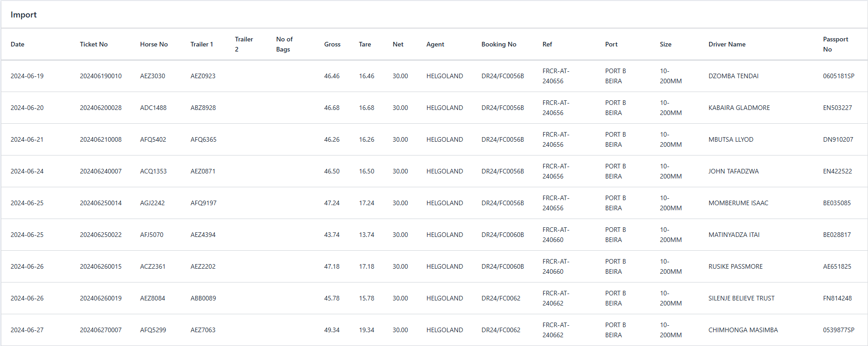Click driver name DZOMBA TENDAI
This screenshot has width=868, height=346.
[x=733, y=76]
